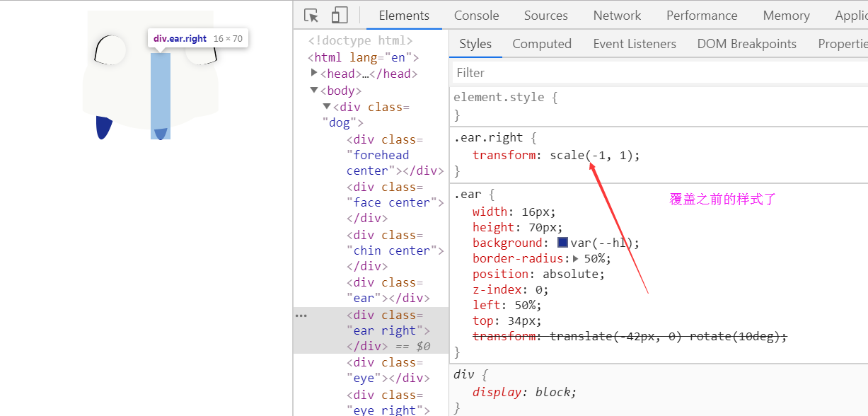Click the div.ear.right tooltip on page
868x416 pixels.
click(x=198, y=39)
